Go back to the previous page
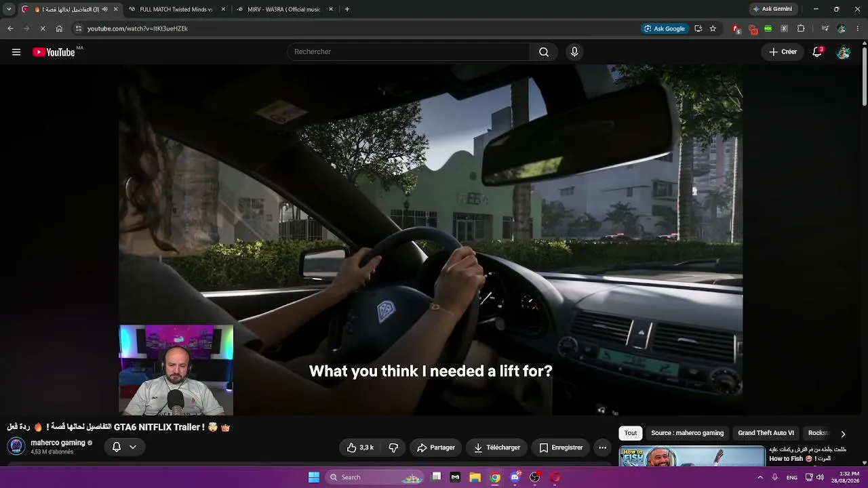This screenshot has height=488, width=868. (x=10, y=28)
